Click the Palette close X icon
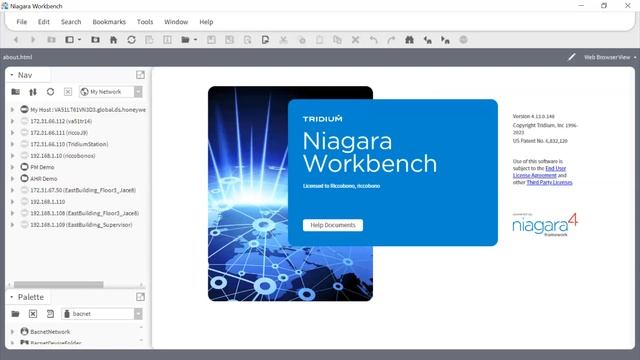The image size is (640, 360). (33, 314)
